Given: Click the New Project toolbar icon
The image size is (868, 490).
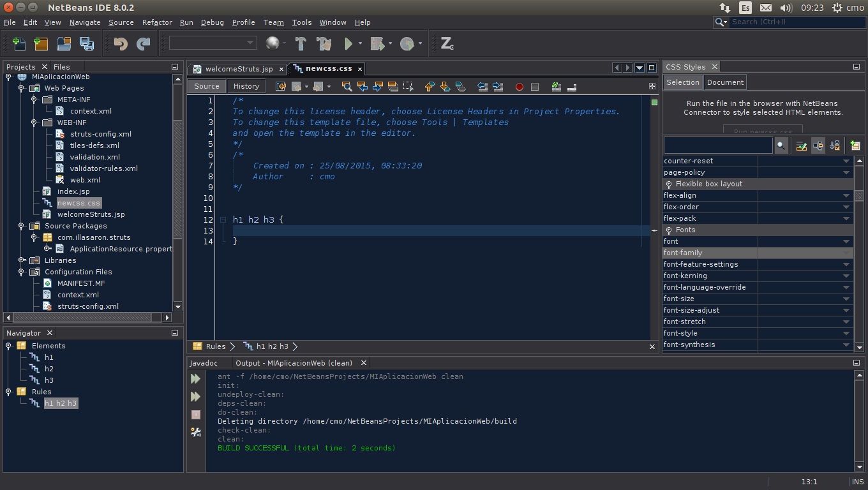Looking at the screenshot, I should tap(41, 43).
